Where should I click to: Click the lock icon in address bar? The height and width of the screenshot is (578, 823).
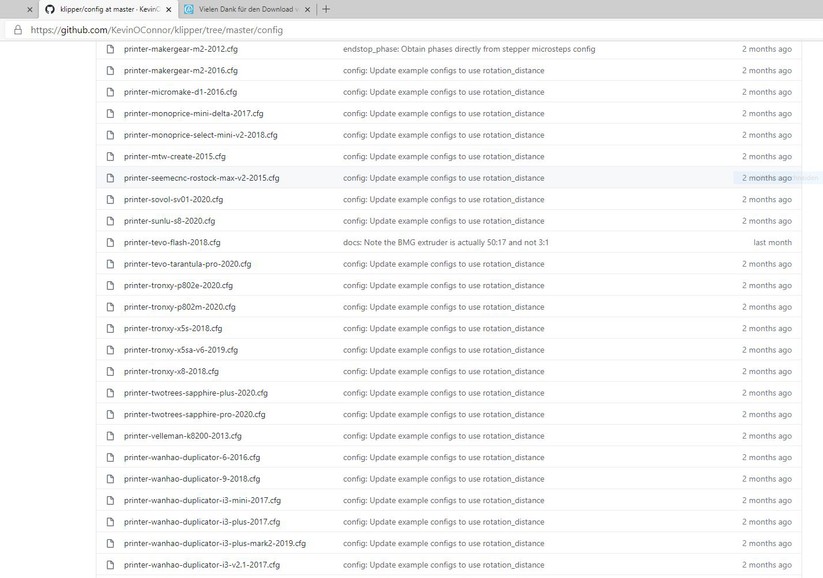tap(16, 30)
